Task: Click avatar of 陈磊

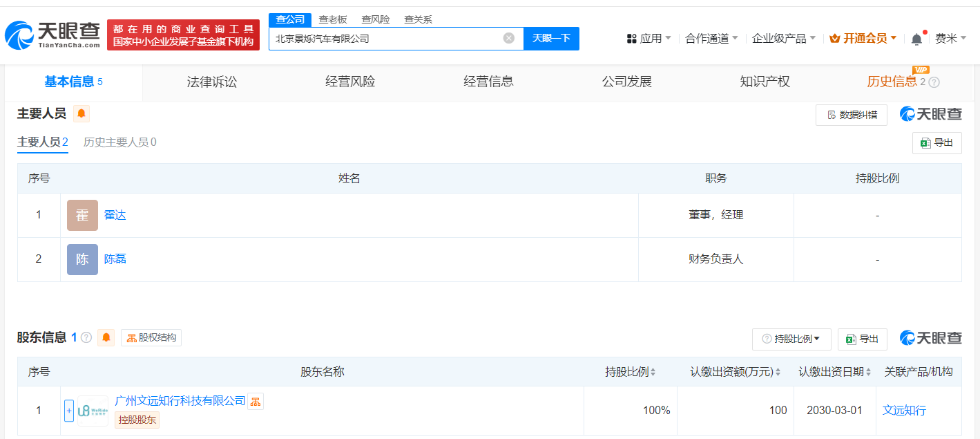Action: [82, 259]
